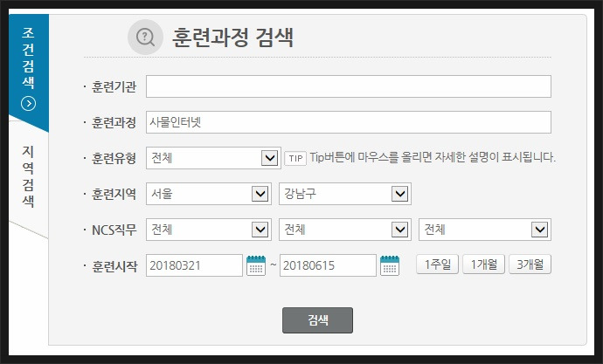Click the 훈련과정 field containing 사물인터넷
Viewport: 603px width, 364px height.
pos(349,122)
